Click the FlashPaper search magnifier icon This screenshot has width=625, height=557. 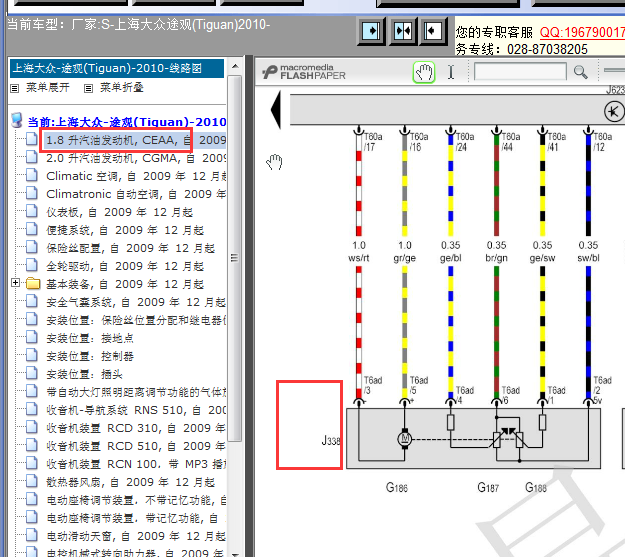[x=580, y=73]
